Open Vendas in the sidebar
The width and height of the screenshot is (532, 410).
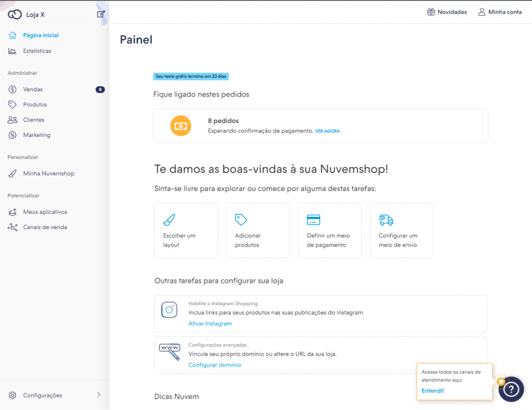coord(33,89)
